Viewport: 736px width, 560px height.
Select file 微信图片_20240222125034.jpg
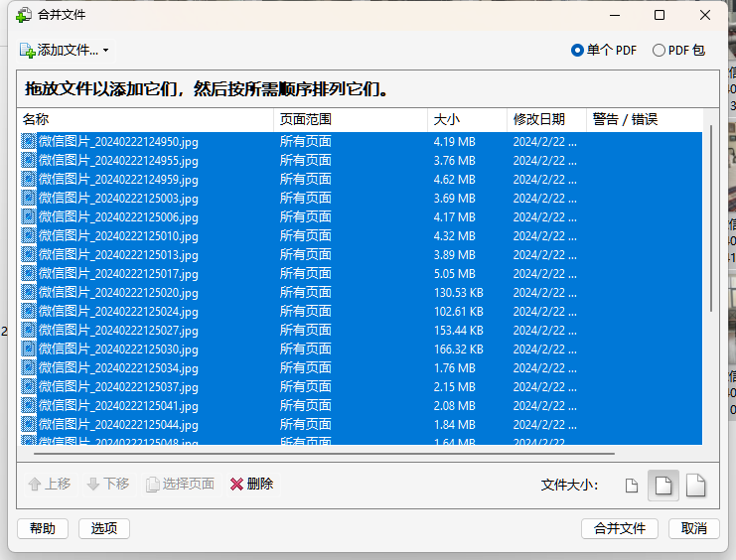click(x=361, y=367)
